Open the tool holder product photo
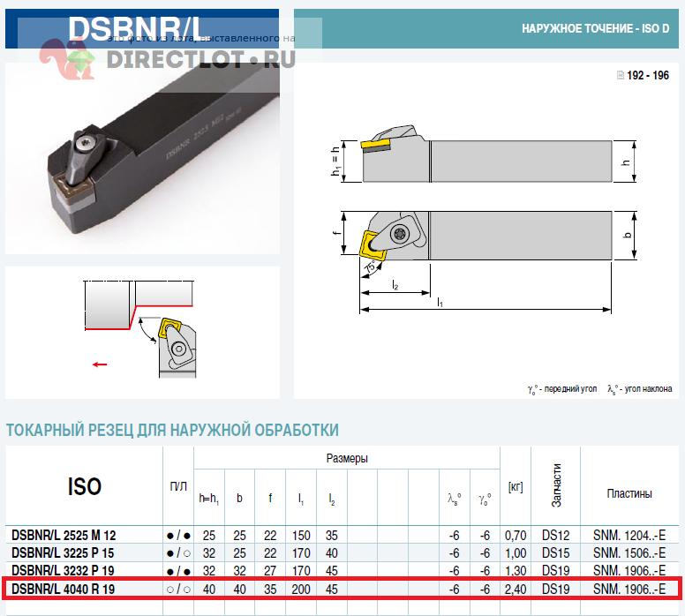685x616 pixels. (141, 154)
